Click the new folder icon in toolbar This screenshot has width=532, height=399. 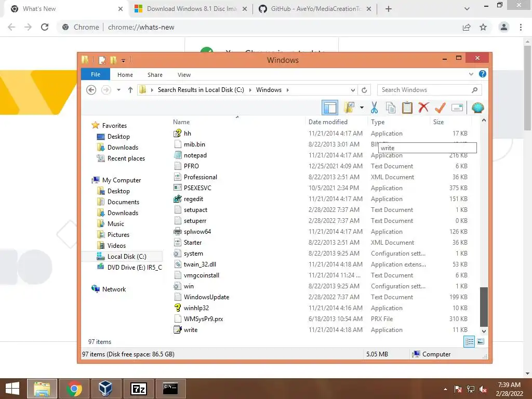[x=349, y=108]
